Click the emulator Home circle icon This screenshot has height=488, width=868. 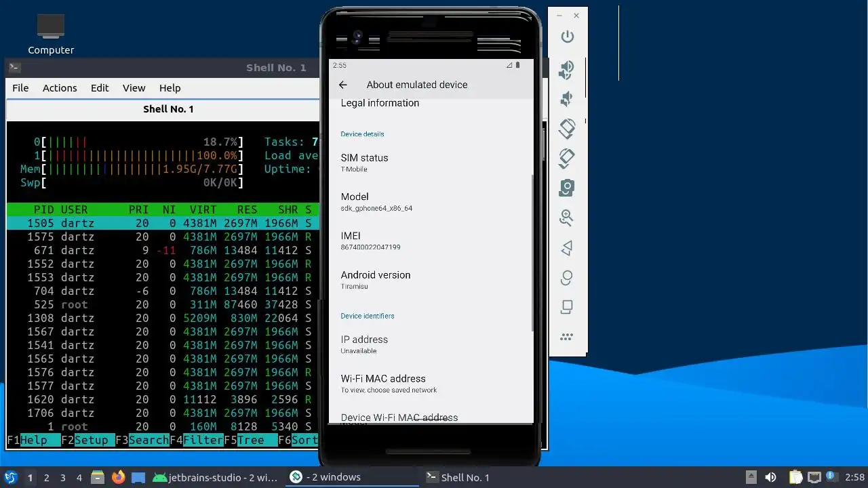(x=567, y=277)
